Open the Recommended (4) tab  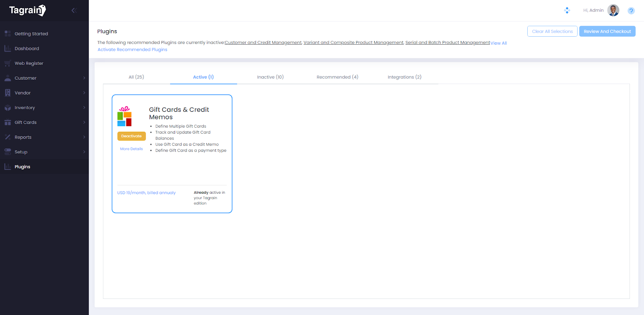click(337, 77)
